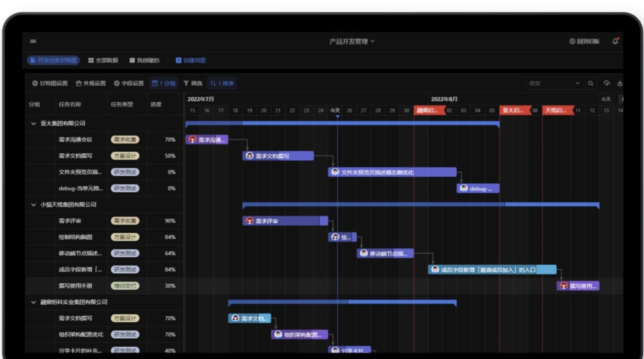Screen dimensions: 644x359
Task: Collapse the 亚太集团有限公司 group
Action: pos(33,124)
